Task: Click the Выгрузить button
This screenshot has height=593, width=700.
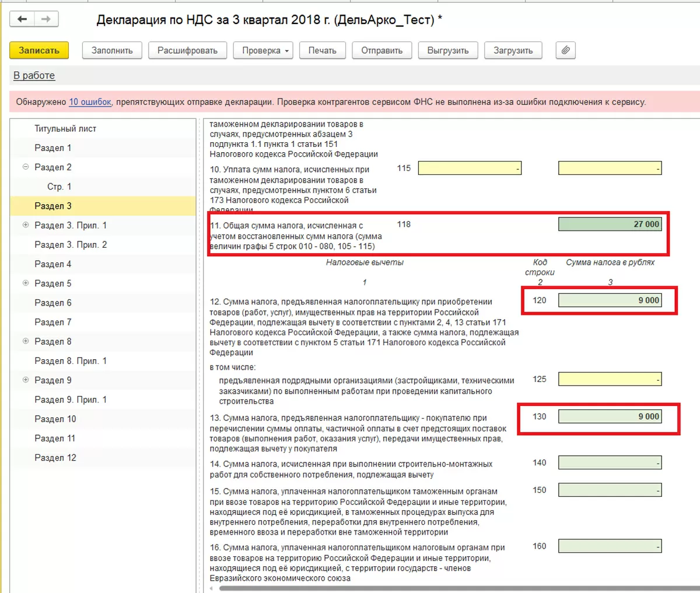Action: (x=447, y=50)
